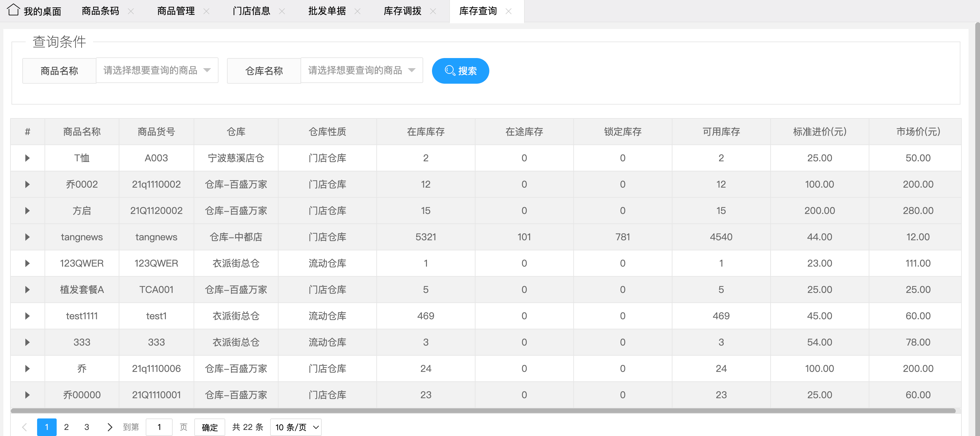
Task: Click the previous page arrow
Action: tap(24, 427)
